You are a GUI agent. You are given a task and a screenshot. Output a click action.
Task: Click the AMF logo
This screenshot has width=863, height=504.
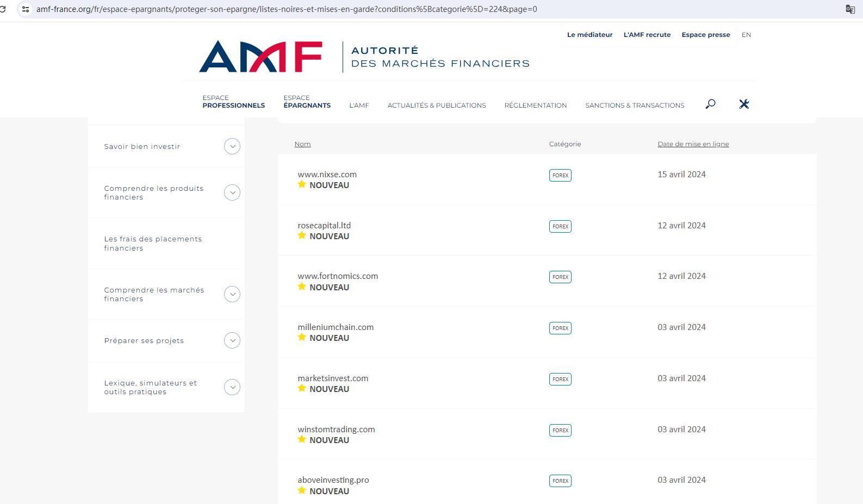pos(260,56)
